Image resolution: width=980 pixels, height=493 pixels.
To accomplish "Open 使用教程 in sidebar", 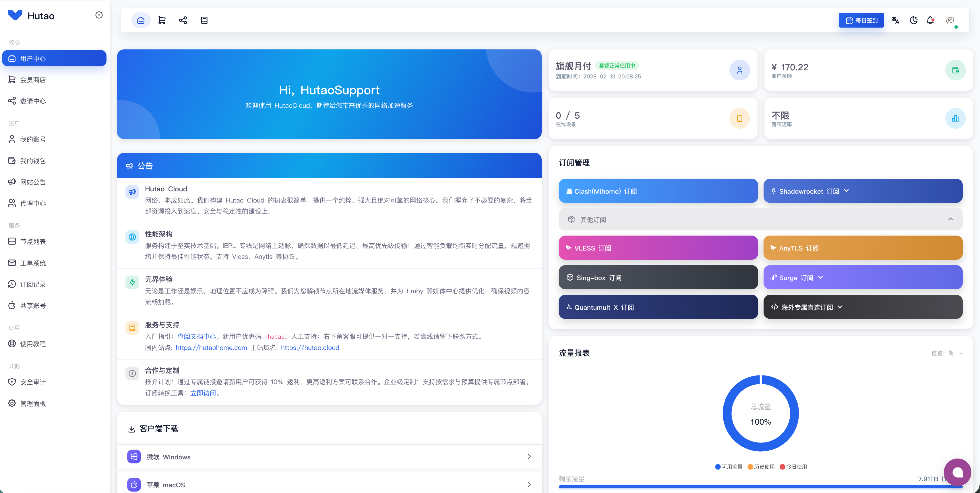I will [x=55, y=344].
